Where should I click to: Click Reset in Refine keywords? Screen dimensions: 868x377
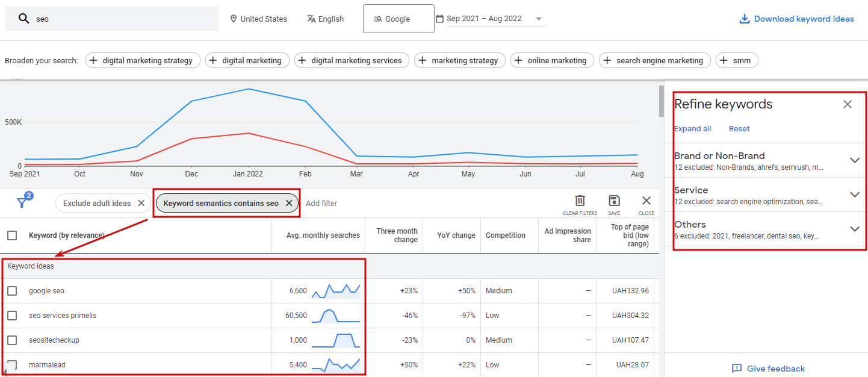[739, 128]
